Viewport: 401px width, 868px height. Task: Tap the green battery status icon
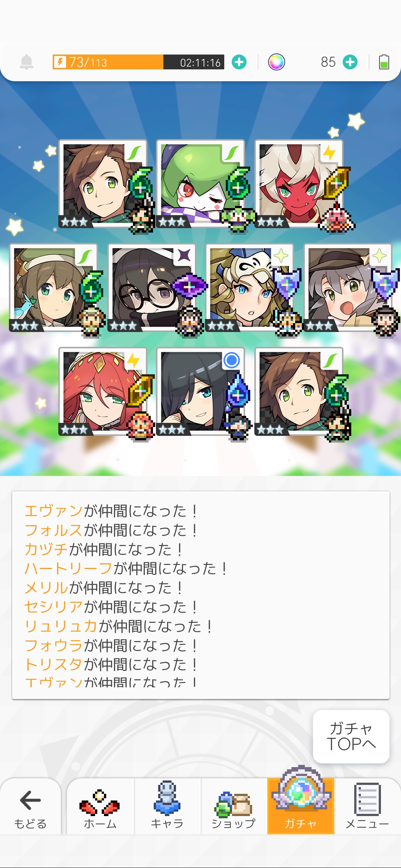tap(384, 62)
